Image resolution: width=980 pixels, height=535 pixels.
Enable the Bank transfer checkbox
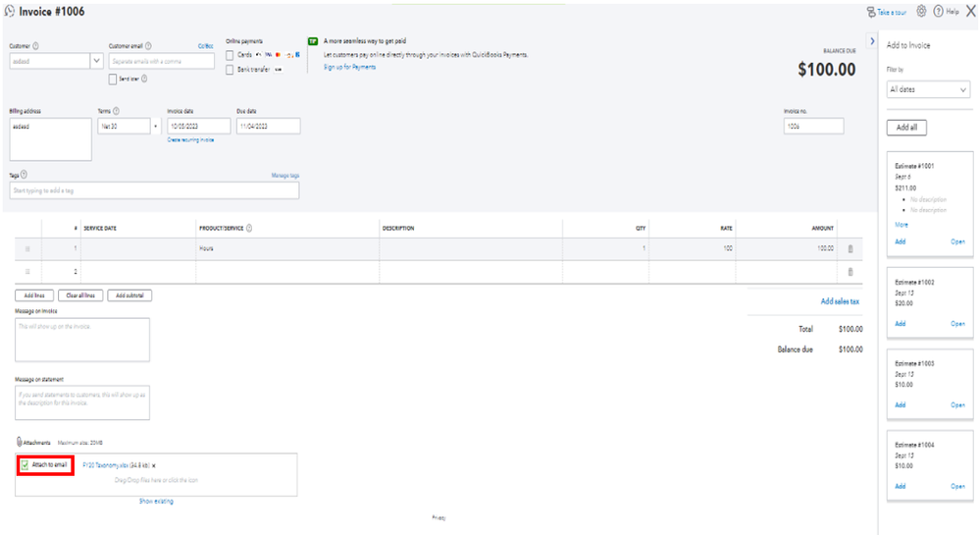(230, 70)
